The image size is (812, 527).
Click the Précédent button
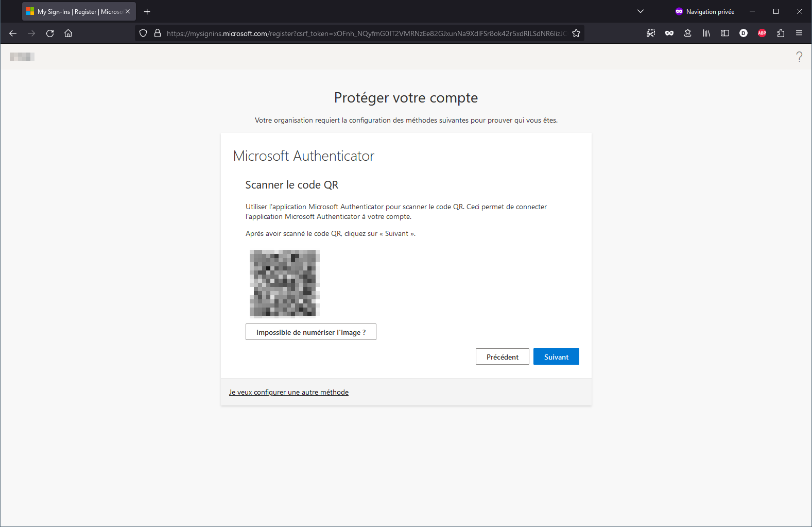coord(503,357)
